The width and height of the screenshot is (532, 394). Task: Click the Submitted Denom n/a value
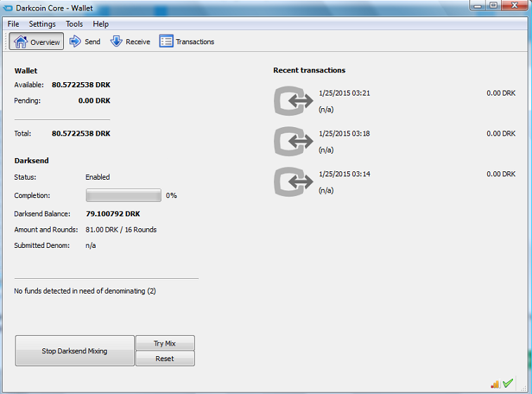tap(91, 246)
